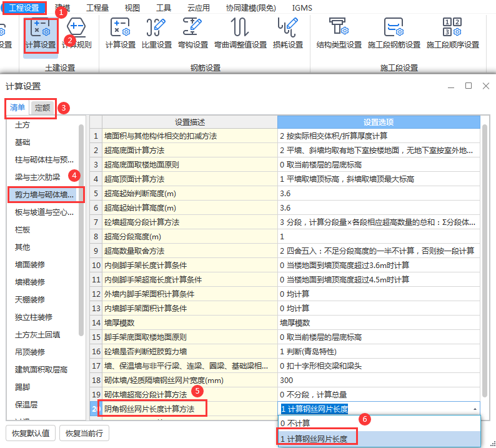Select 柱与砌体柱与预... category

(44, 160)
